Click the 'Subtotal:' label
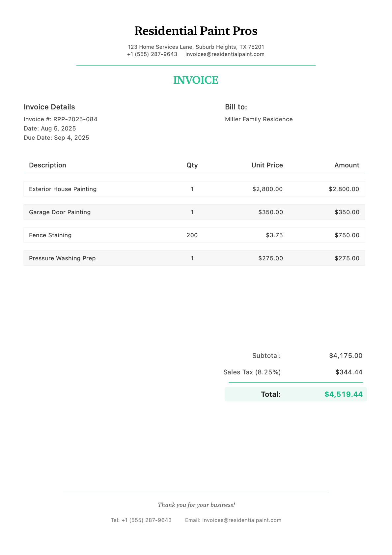This screenshot has width=392, height=555. [x=266, y=356]
